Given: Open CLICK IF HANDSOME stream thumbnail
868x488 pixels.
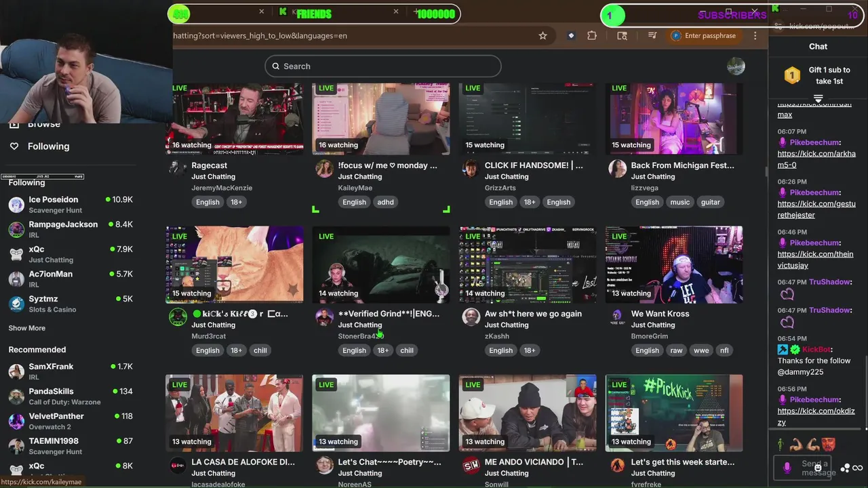Looking at the screenshot, I should [528, 119].
